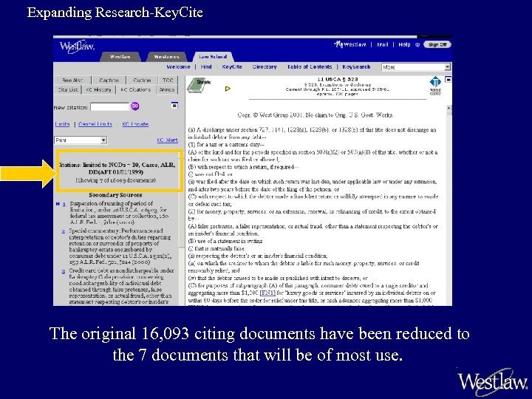The height and width of the screenshot is (399, 532).
Task: Click the FN1 footnote link
Action: tap(267, 293)
